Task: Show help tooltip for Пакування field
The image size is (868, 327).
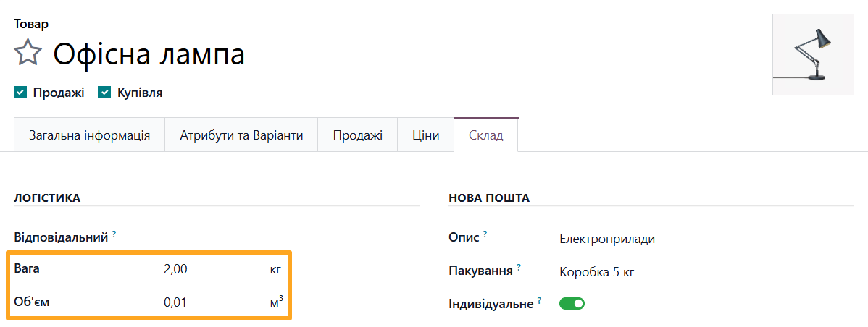Action: (x=519, y=267)
